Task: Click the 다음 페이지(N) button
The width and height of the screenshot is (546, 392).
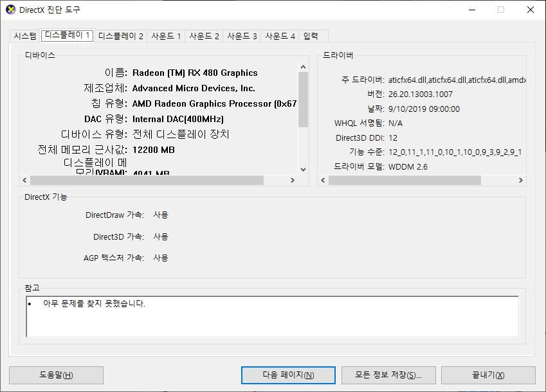Action: pyautogui.click(x=288, y=375)
